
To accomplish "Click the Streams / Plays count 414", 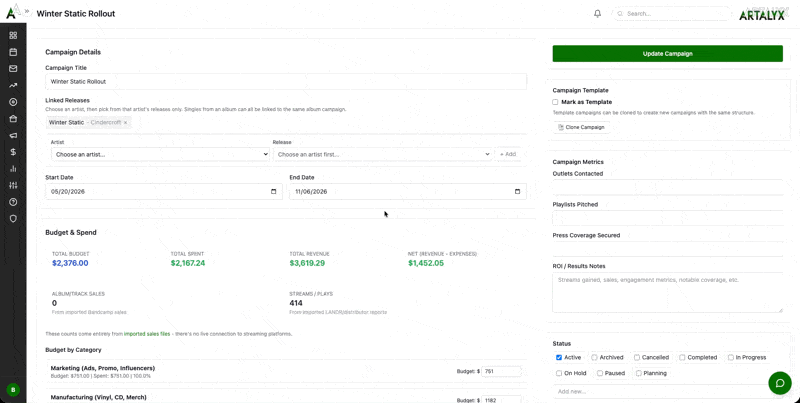I will click(x=296, y=303).
